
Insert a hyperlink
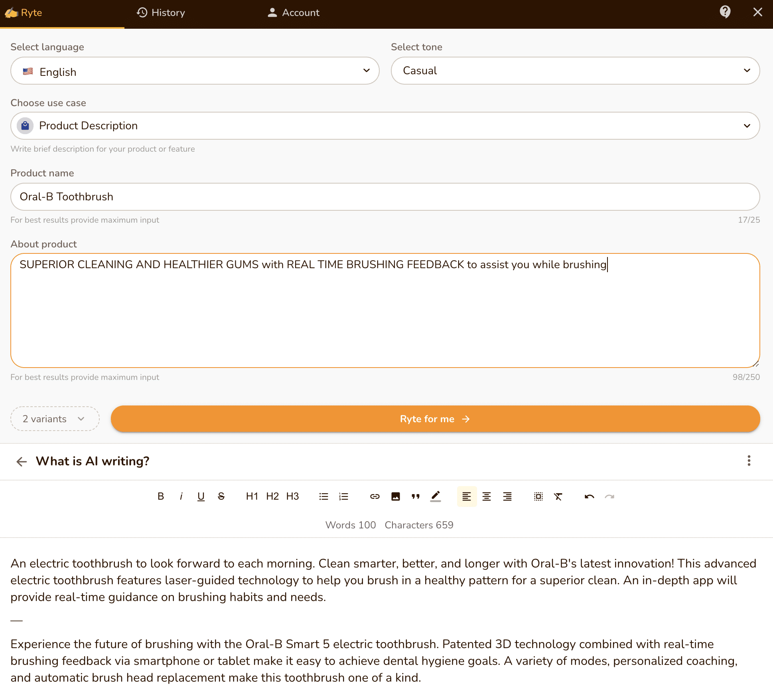375,496
